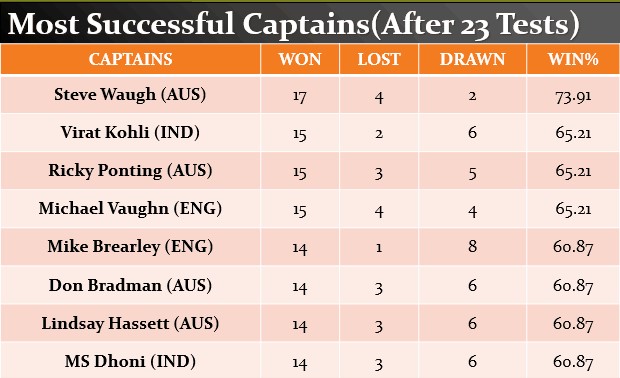Click Don Bradman (AUS) name cell
The image size is (620, 378).
[x=130, y=285]
